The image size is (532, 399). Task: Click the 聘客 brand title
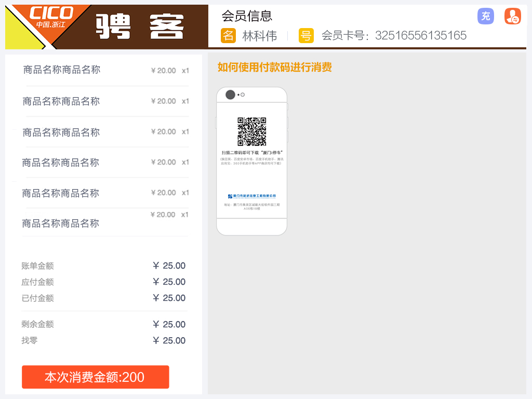[x=140, y=26]
